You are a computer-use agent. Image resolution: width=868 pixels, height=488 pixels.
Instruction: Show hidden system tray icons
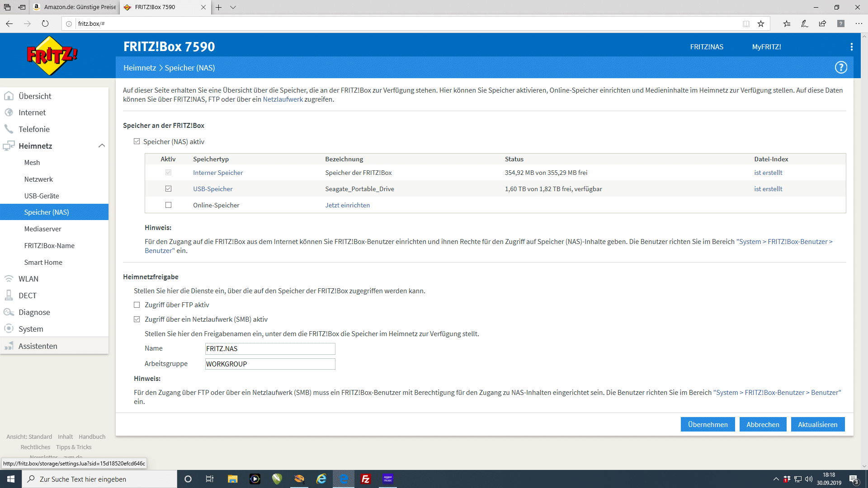[x=776, y=479]
